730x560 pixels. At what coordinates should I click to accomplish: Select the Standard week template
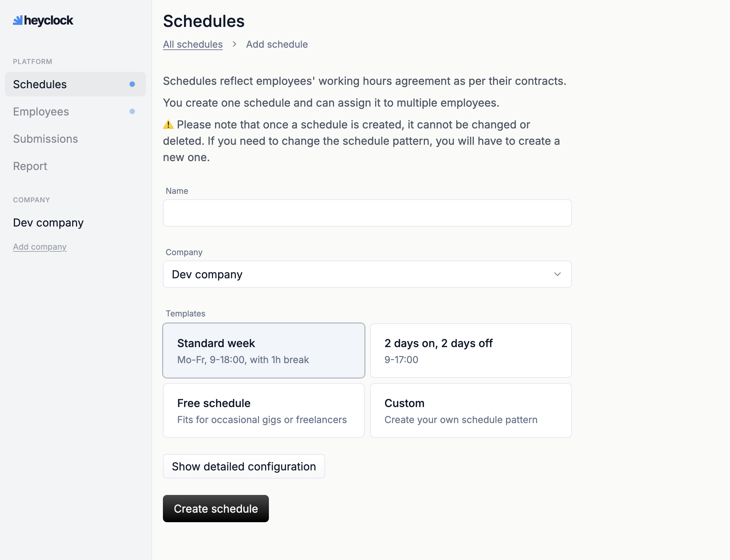coord(263,351)
